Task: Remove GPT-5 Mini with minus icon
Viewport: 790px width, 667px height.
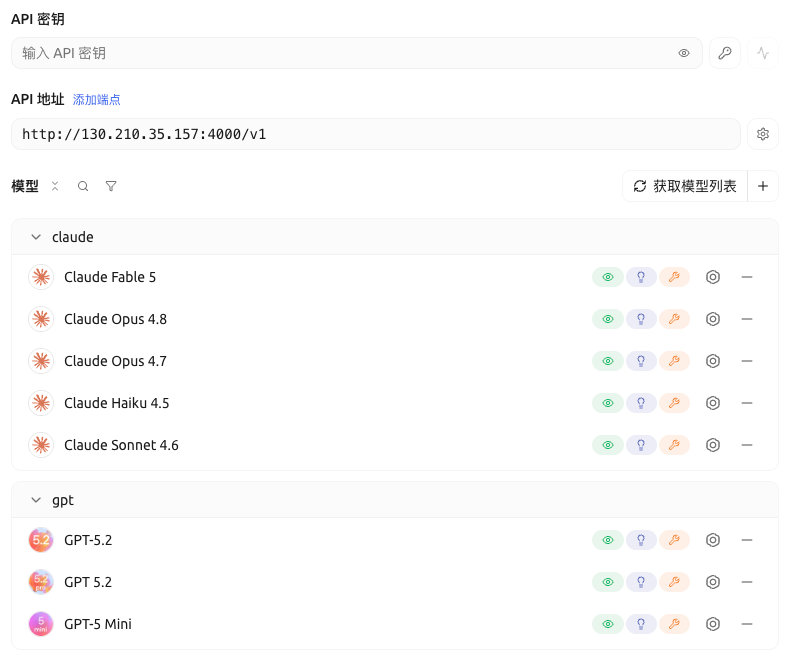Action: click(747, 624)
